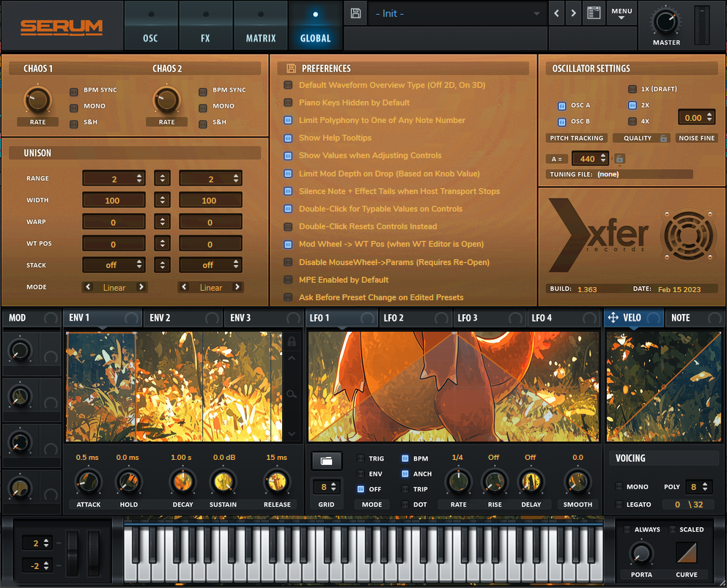Select next unison mode for second oscillator
727x588 pixels.
pos(237,287)
